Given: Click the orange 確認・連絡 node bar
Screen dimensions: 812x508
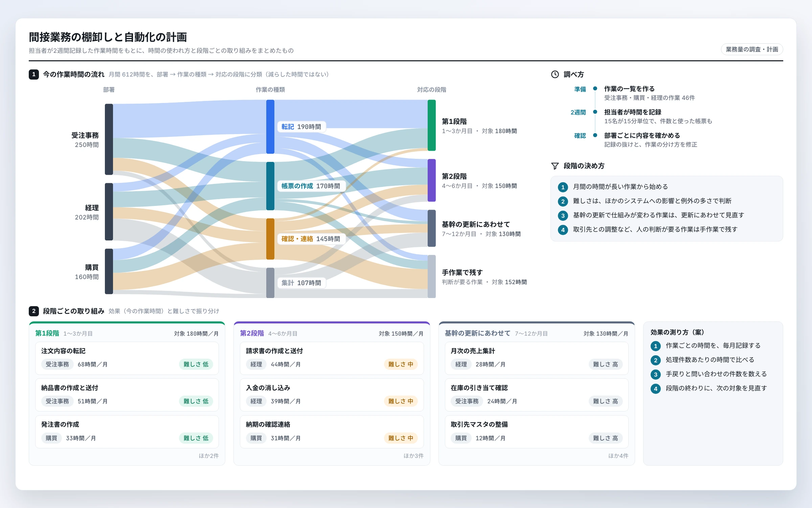Looking at the screenshot, I should (270, 239).
